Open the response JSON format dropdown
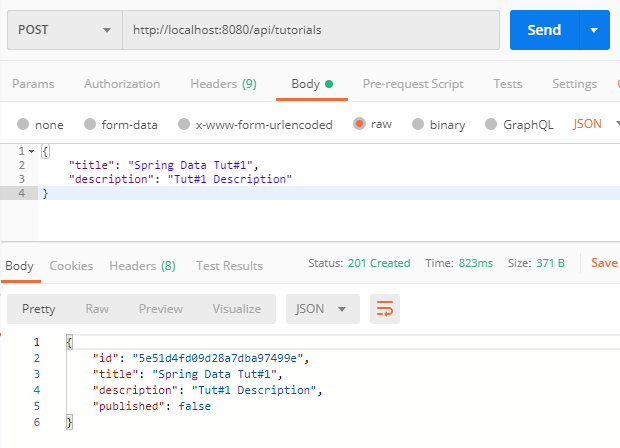Screen dimensions: 620x448 tap(323, 309)
